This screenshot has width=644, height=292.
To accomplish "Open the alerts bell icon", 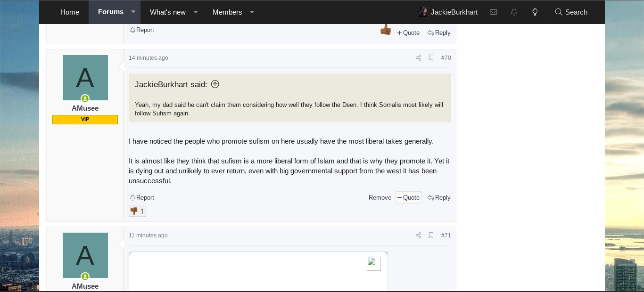I will pos(514,12).
